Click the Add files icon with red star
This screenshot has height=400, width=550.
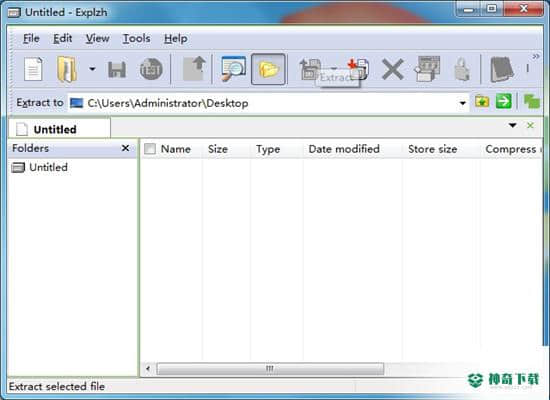click(358, 69)
